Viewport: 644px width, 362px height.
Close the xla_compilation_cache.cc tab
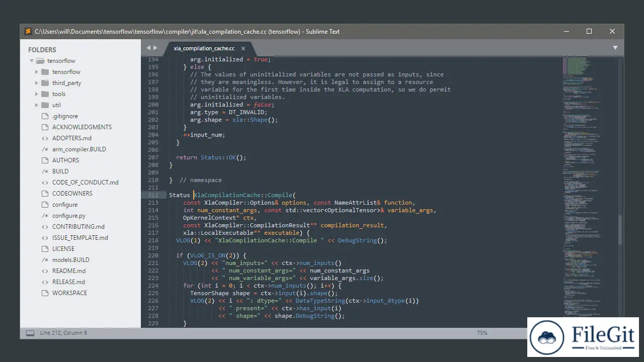(x=243, y=48)
